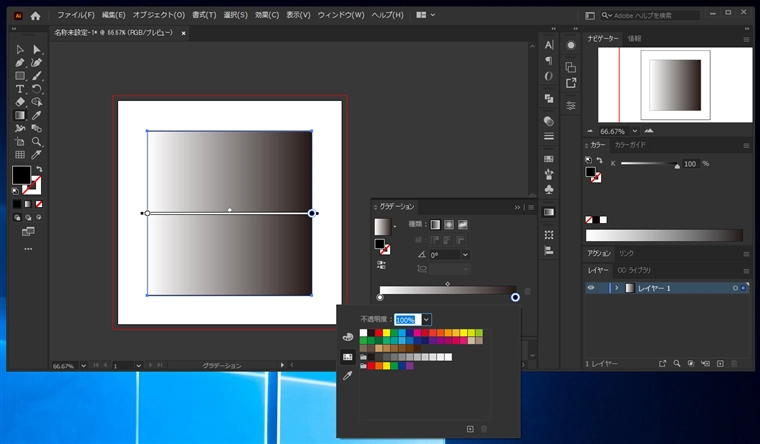Screen dimensions: 760x444
Task: Activate the Gradient tool in the toolbox
Action: point(20,115)
